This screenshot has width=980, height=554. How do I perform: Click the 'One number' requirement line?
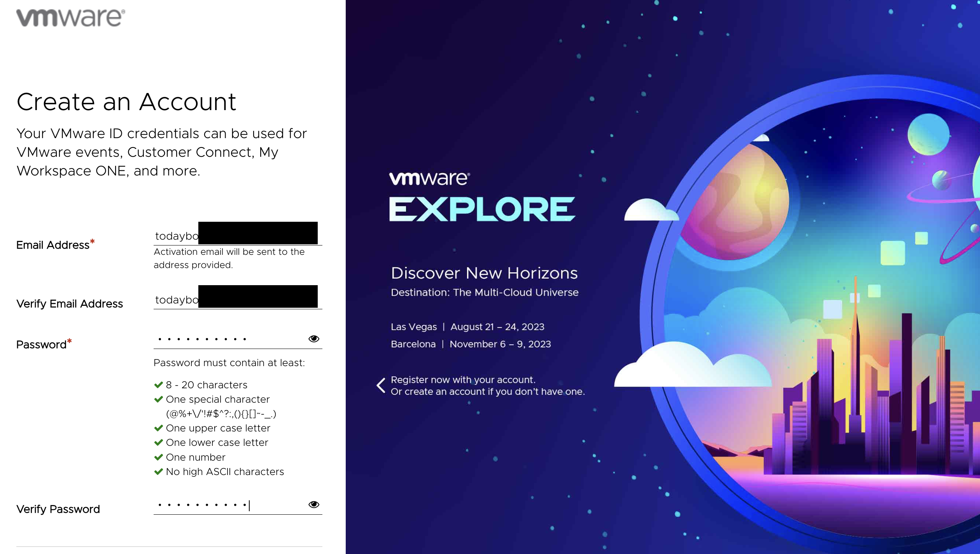[x=196, y=457]
